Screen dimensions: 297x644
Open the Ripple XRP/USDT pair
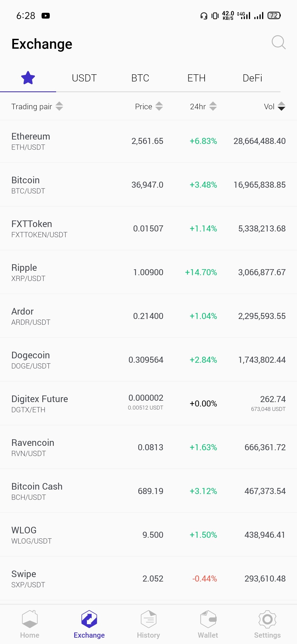click(148, 272)
